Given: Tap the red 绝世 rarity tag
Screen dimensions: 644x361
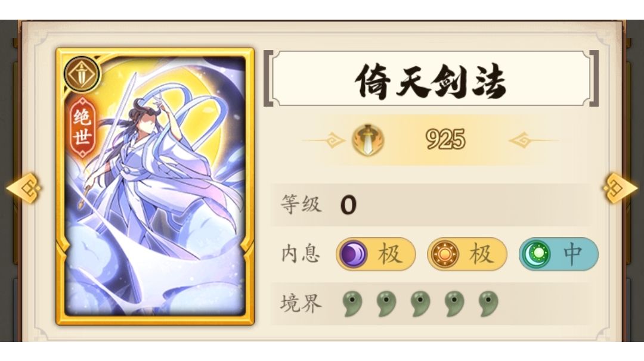Looking at the screenshot, I should [82, 127].
